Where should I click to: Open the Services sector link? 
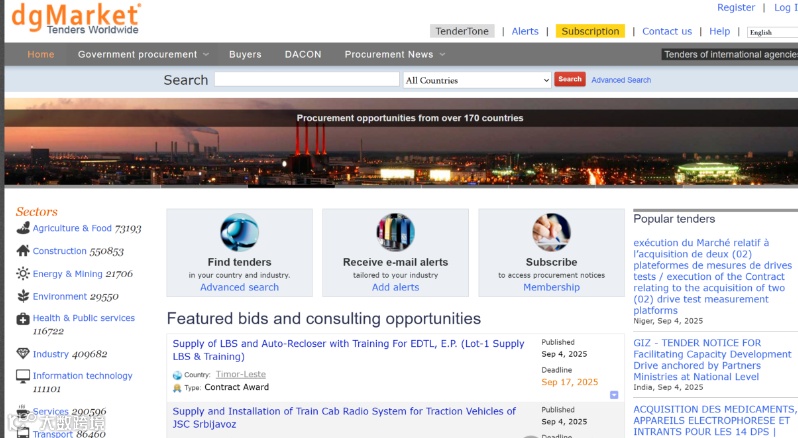pos(50,411)
